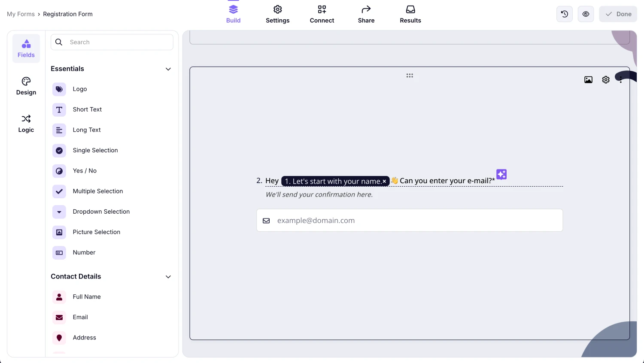
Task: Open version history
Action: pyautogui.click(x=564, y=14)
